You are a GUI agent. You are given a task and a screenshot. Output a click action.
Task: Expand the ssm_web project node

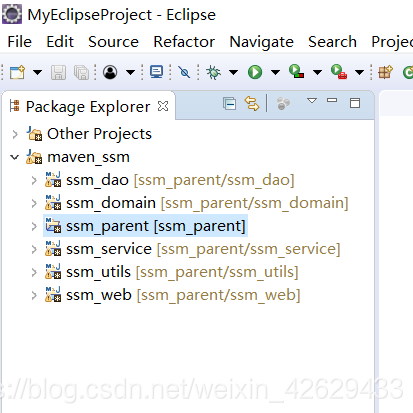click(34, 295)
